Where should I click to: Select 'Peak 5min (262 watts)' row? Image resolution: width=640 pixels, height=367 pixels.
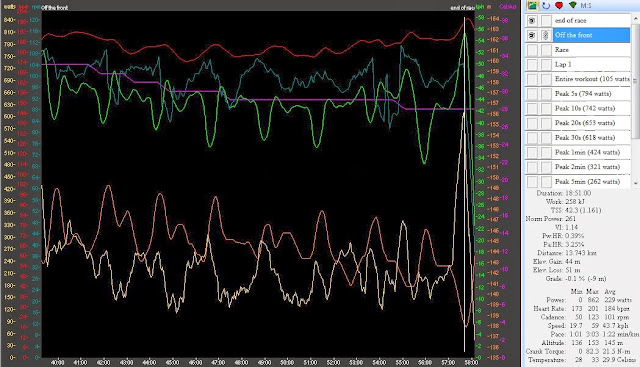[x=591, y=181]
